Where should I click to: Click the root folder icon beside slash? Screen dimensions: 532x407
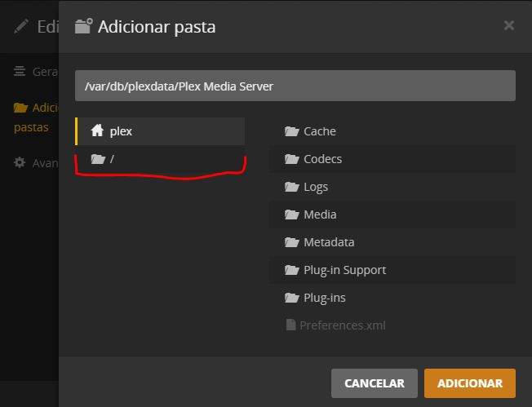point(98,159)
